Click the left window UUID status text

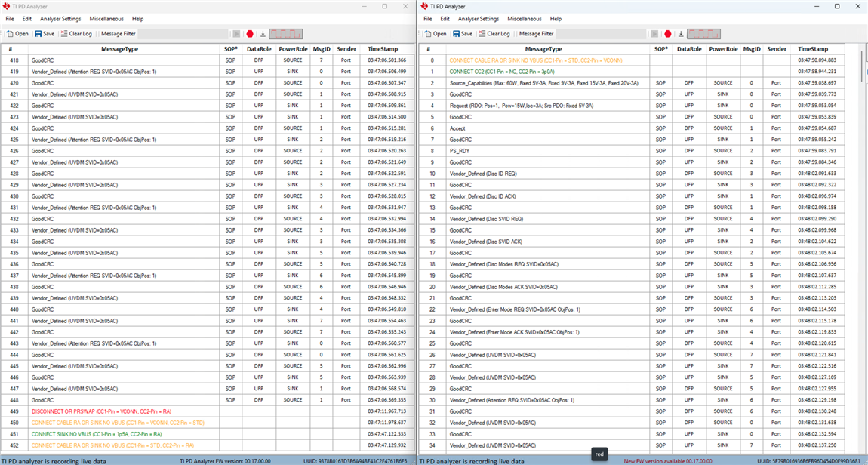point(355,460)
